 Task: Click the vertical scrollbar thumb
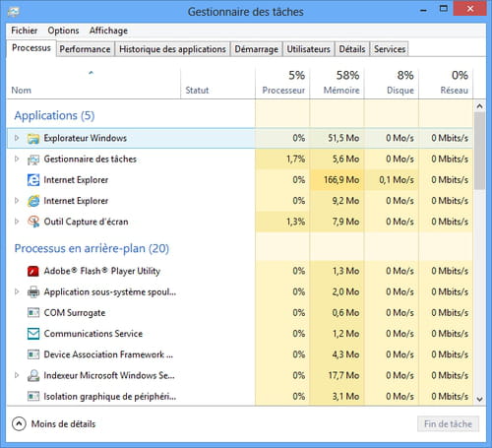(479, 151)
